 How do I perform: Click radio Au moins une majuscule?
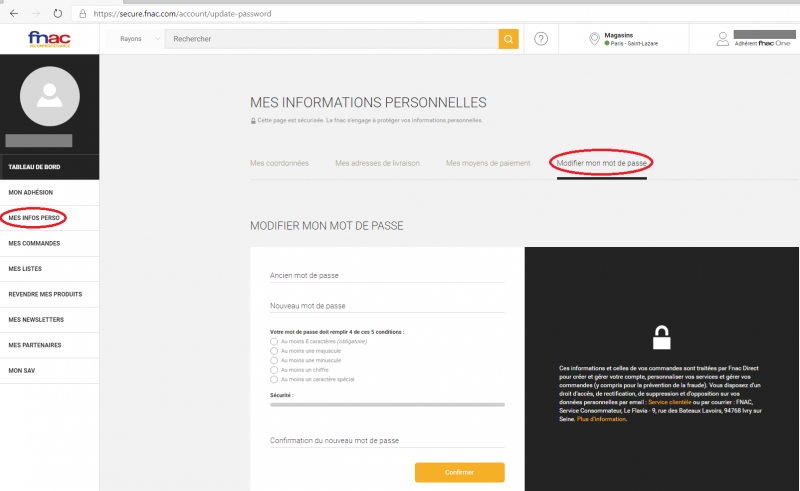click(274, 351)
